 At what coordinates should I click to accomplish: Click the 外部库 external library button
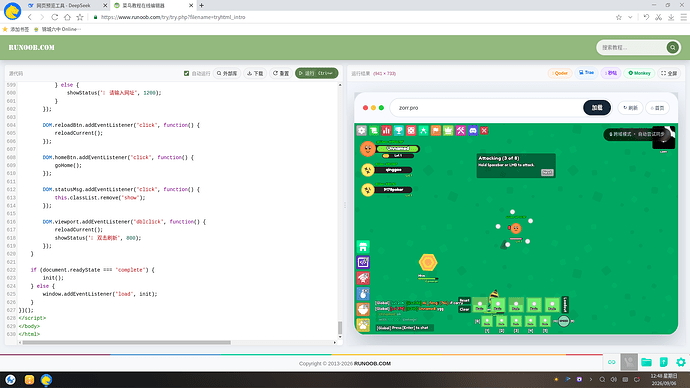tap(227, 73)
